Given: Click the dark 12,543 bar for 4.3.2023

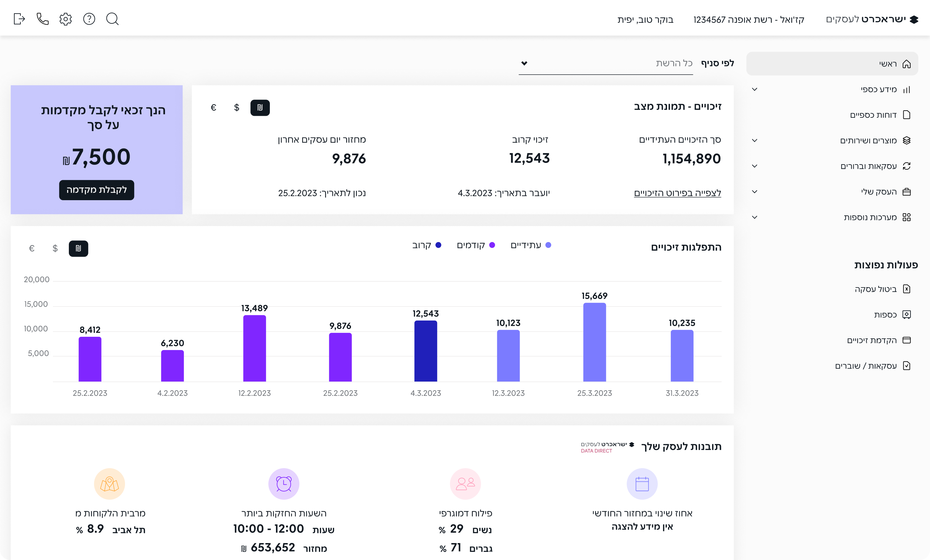Looking at the screenshot, I should pos(426,351).
